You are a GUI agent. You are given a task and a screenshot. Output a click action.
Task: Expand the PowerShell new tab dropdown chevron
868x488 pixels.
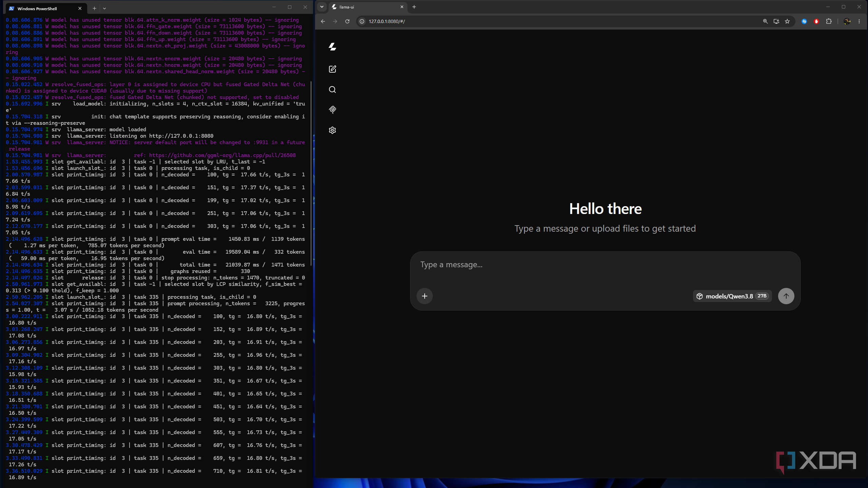(104, 8)
